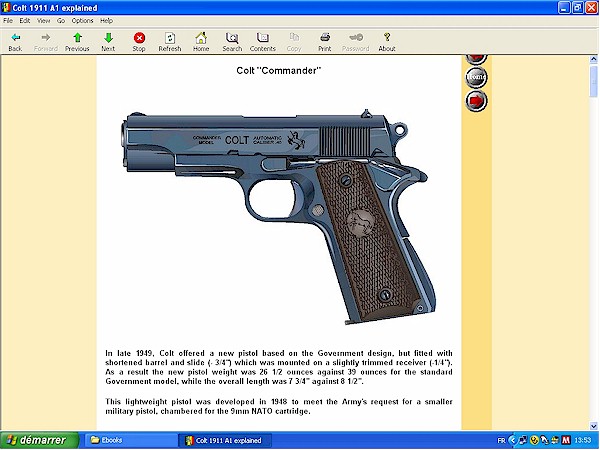
Task: Stop loading with the red Stop button
Action: pos(139,42)
